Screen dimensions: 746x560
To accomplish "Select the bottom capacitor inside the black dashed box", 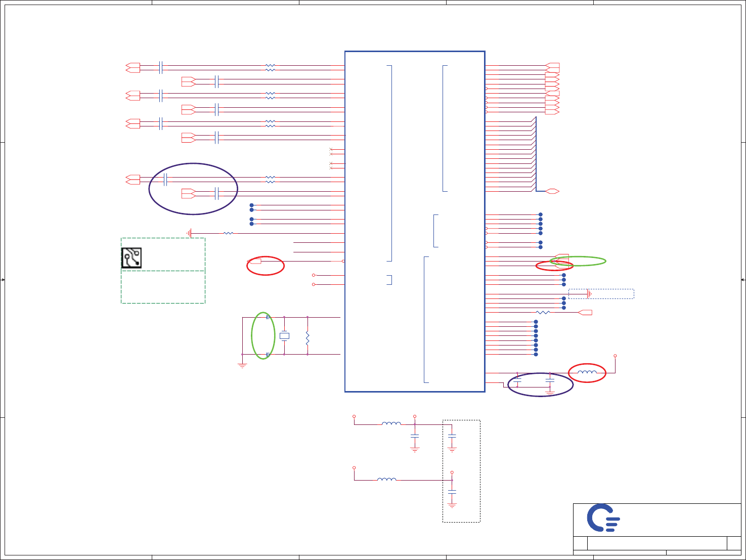I will (452, 492).
